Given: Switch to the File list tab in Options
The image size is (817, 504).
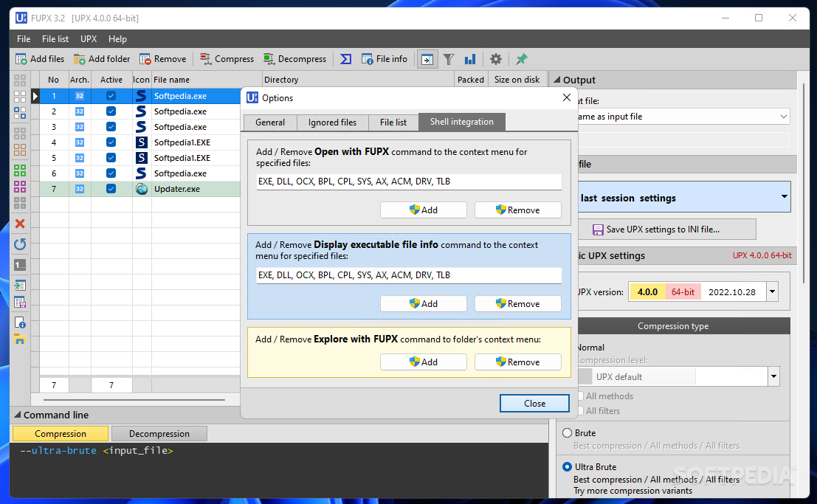Looking at the screenshot, I should tap(393, 122).
